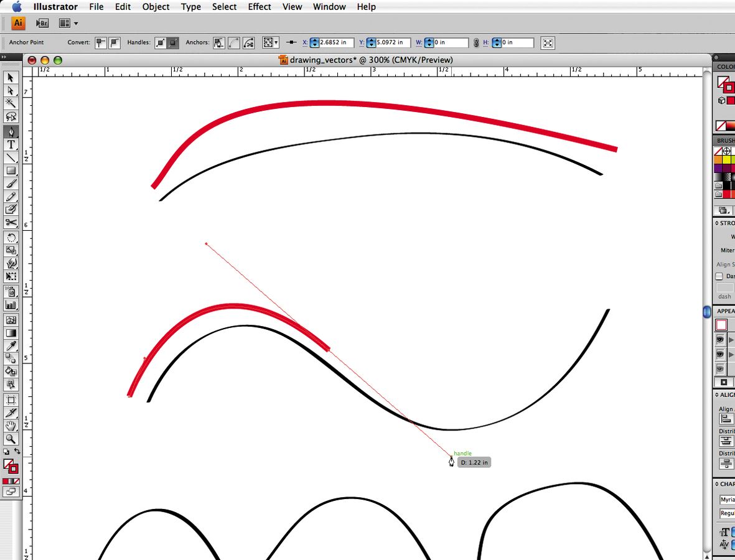Click the Go to Bridge button

click(42, 24)
